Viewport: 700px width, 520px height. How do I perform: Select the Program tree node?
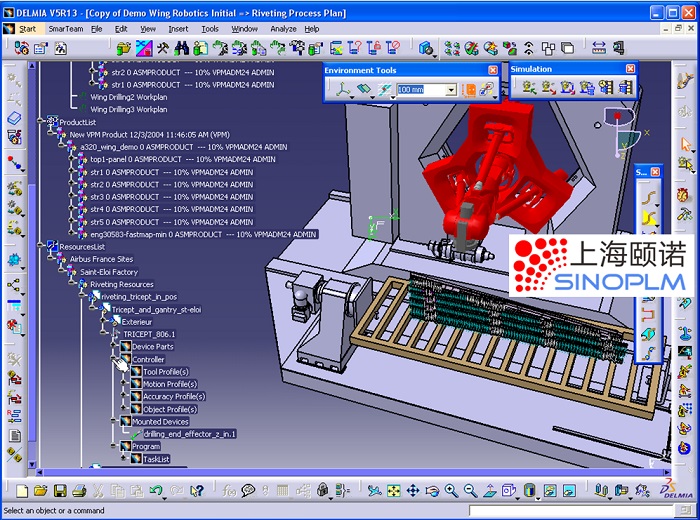tap(146, 446)
